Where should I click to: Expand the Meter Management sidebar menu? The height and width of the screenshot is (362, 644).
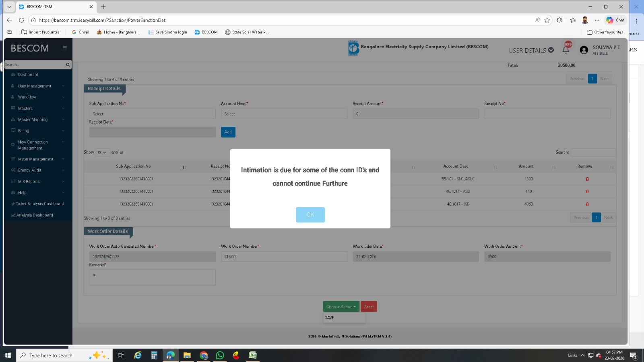point(38,159)
